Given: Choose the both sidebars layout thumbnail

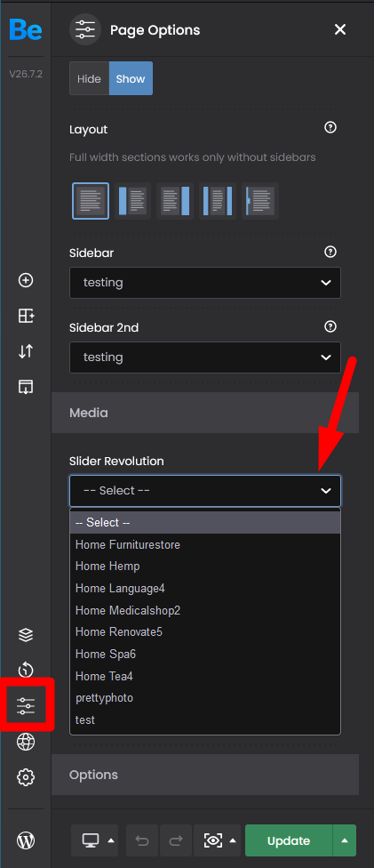Looking at the screenshot, I should click(x=218, y=201).
